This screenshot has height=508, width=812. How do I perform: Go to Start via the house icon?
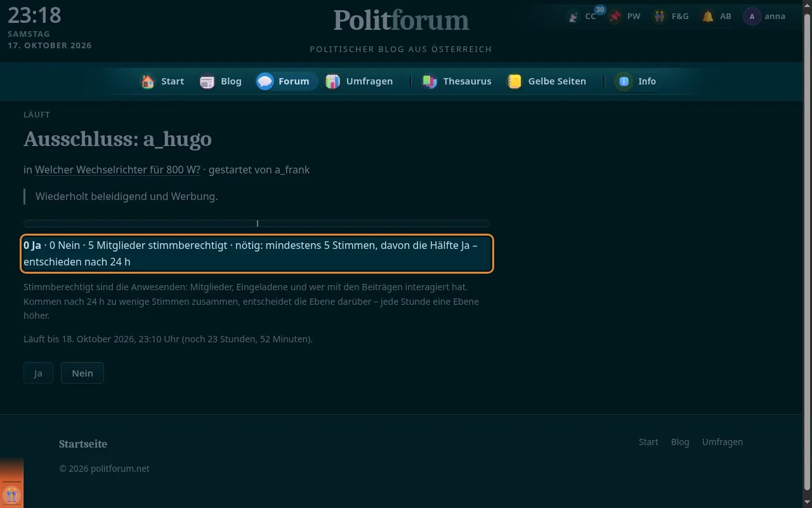coord(148,81)
